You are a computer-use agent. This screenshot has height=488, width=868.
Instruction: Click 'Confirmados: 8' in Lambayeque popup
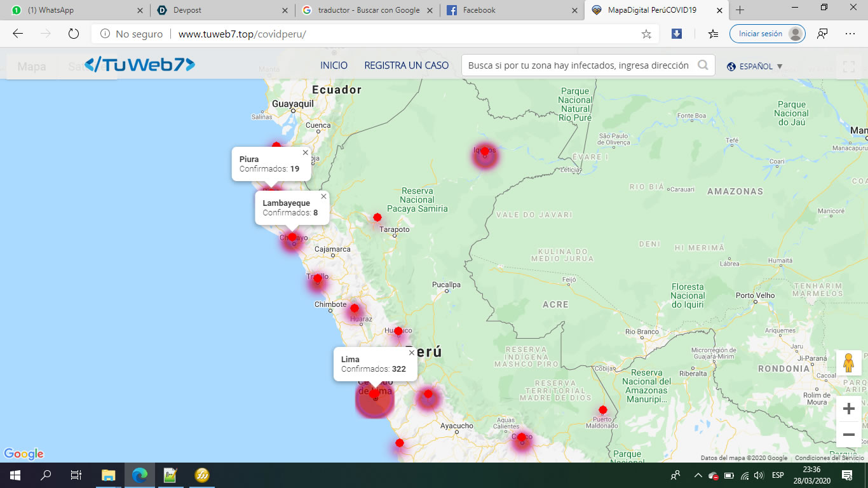(x=290, y=213)
